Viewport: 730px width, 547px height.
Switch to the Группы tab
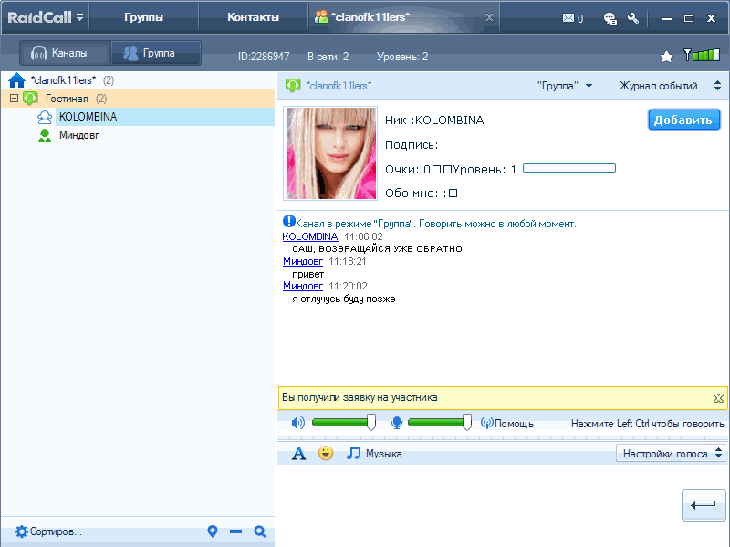[144, 18]
